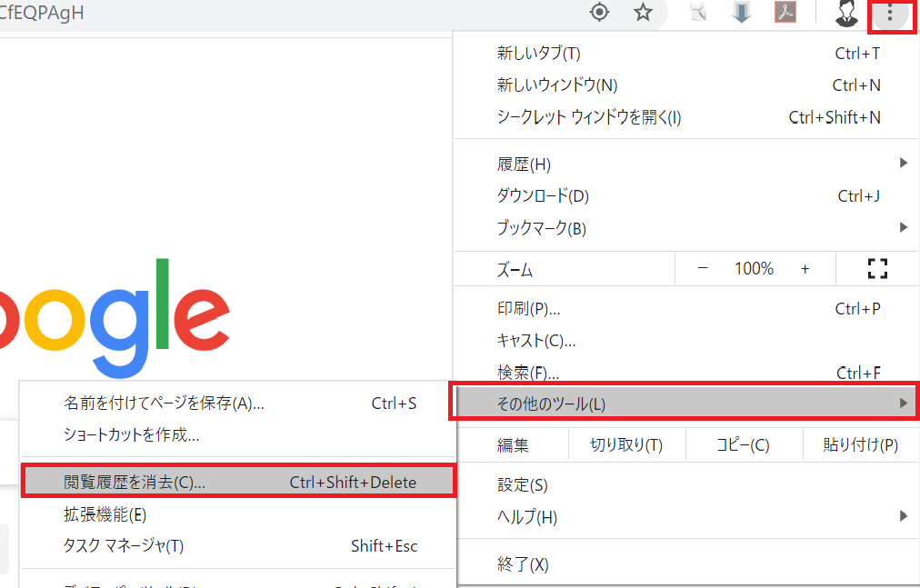The height and width of the screenshot is (588, 920).
Task: Click the location target icon in address bar
Action: pos(599,13)
